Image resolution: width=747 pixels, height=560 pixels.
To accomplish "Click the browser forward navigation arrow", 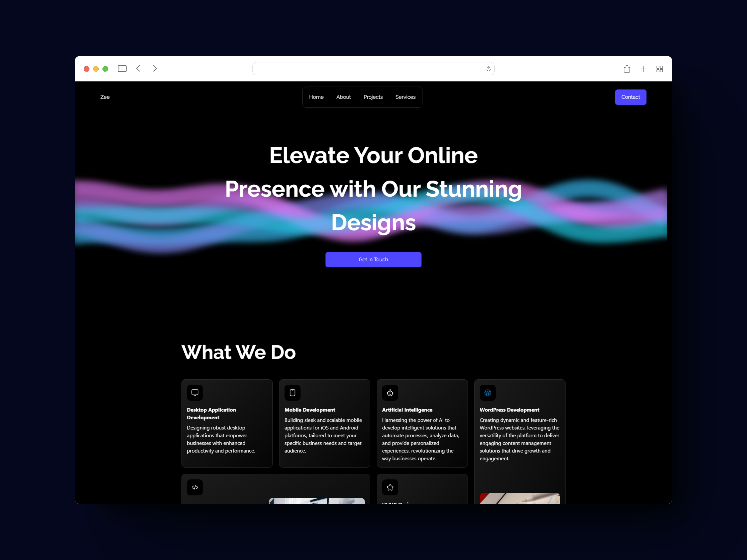I will 155,69.
